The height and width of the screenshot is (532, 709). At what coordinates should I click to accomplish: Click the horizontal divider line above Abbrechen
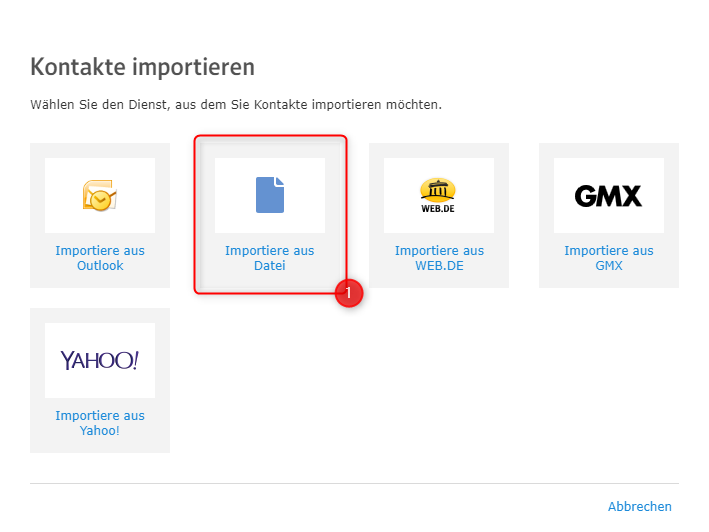pyautogui.click(x=354, y=484)
